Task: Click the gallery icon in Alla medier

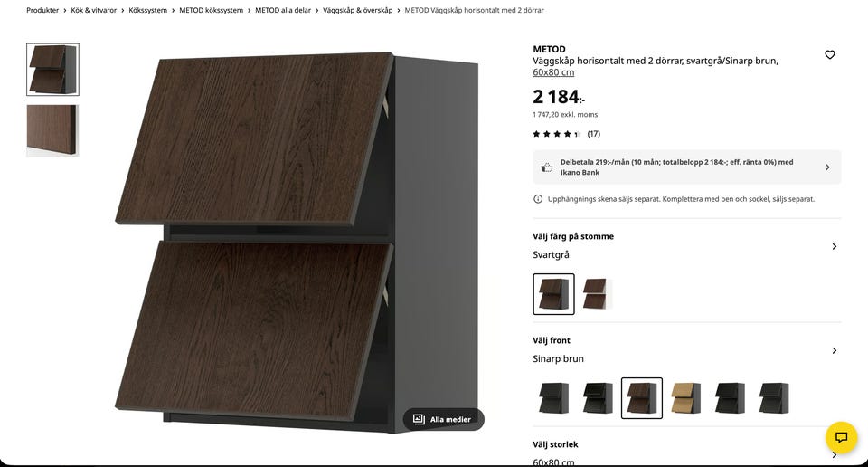Action: pyautogui.click(x=419, y=419)
